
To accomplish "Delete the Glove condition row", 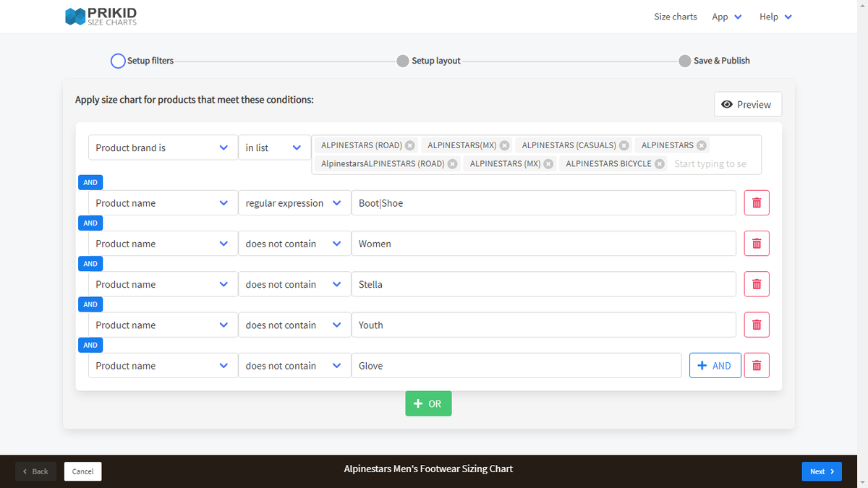I will click(x=757, y=365).
